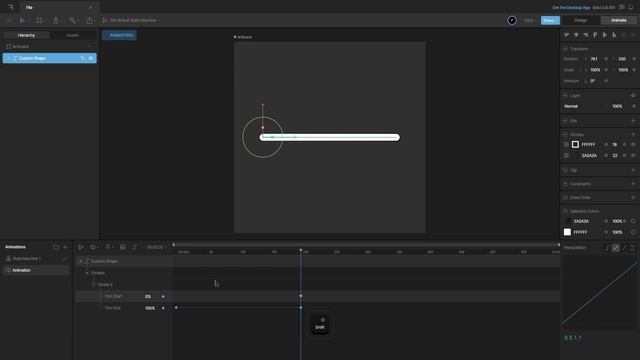Viewport: 640px width, 360px height.
Task: Open the Rive logo main menu
Action: coord(11,7)
